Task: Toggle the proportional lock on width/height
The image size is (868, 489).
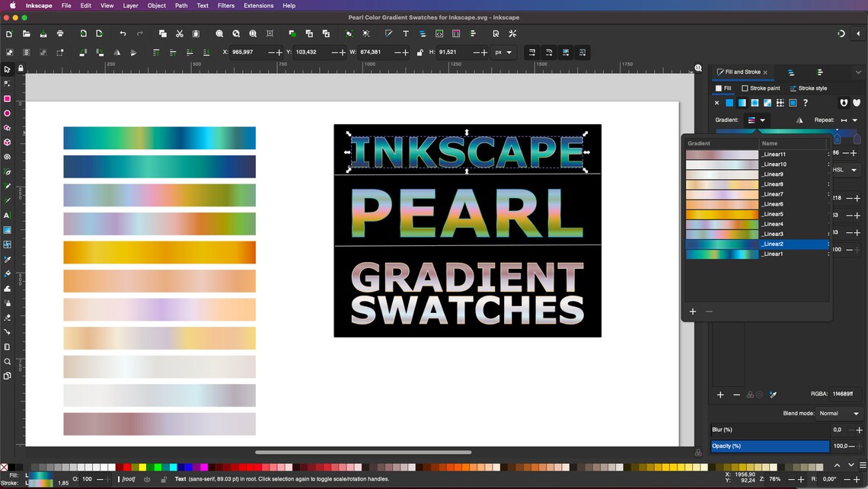Action: tap(420, 52)
